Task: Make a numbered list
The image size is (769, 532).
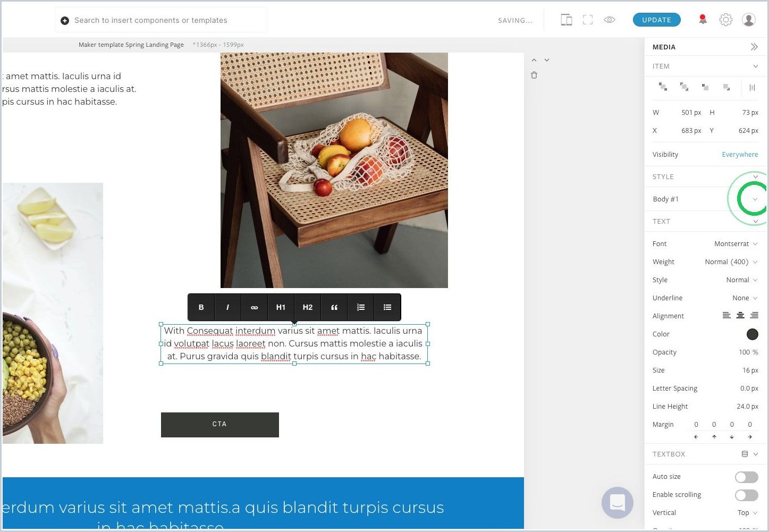Action: (x=360, y=307)
